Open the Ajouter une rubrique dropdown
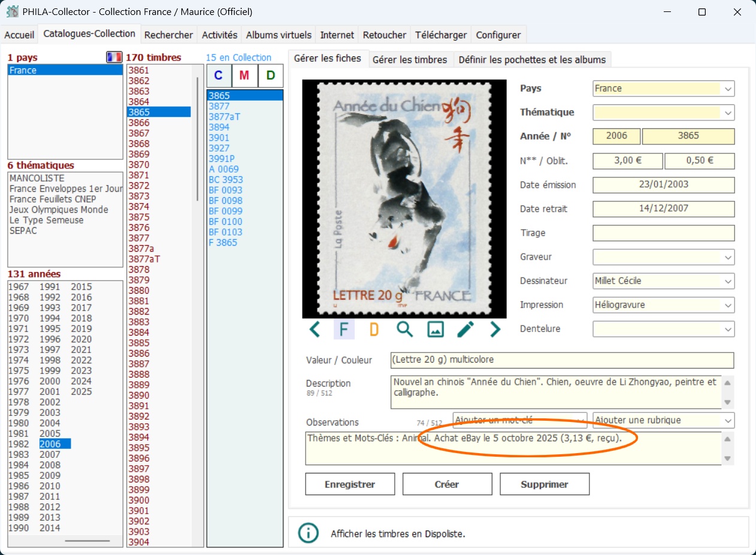The height and width of the screenshot is (555, 756). [x=728, y=421]
